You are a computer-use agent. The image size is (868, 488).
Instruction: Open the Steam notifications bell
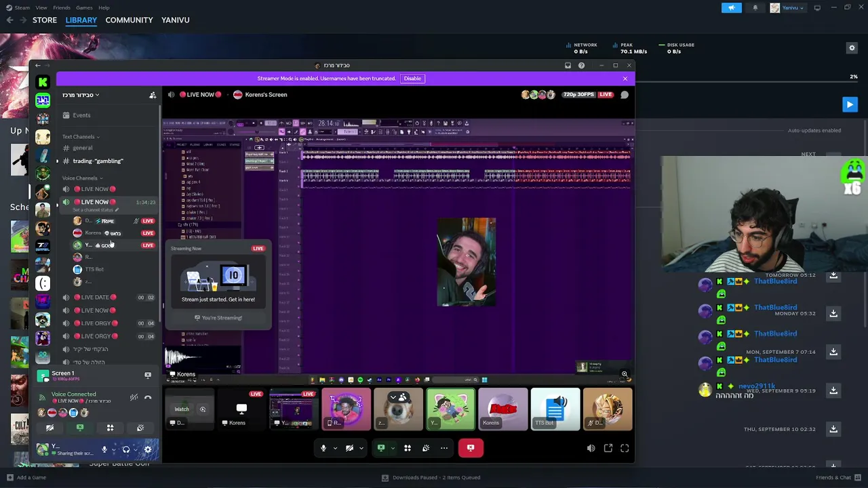(755, 7)
